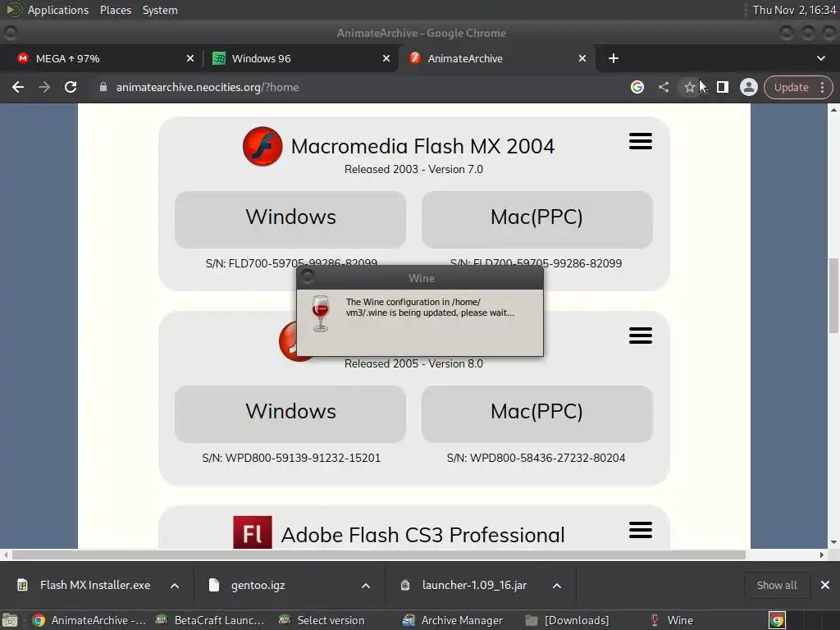Open a new browser tab
The height and width of the screenshot is (630, 840).
click(614, 58)
